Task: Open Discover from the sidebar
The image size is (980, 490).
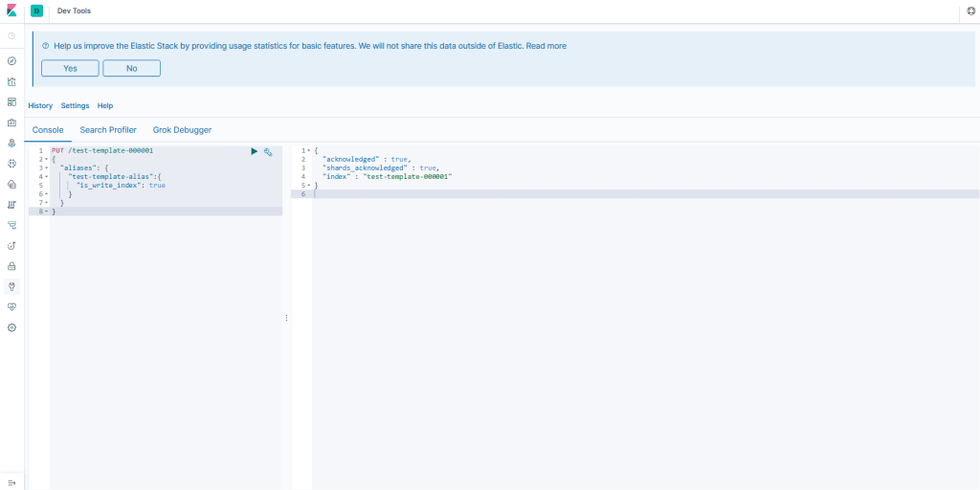Action: coord(11,61)
